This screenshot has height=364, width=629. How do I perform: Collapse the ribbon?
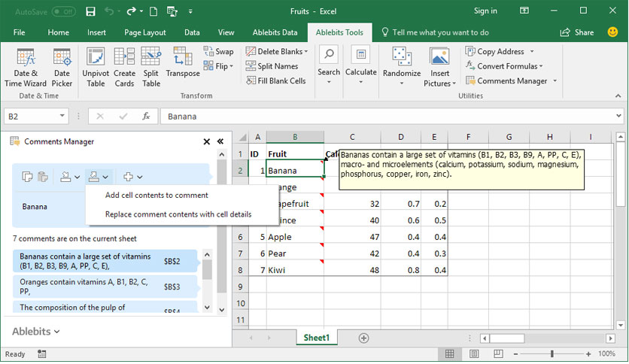(618, 96)
